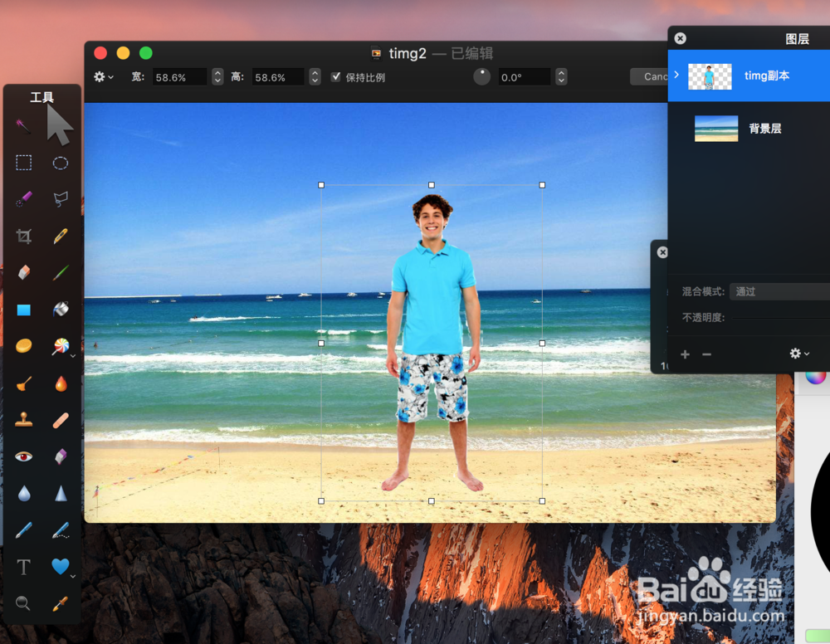
Task: Activate the Crop tool
Action: (x=23, y=236)
